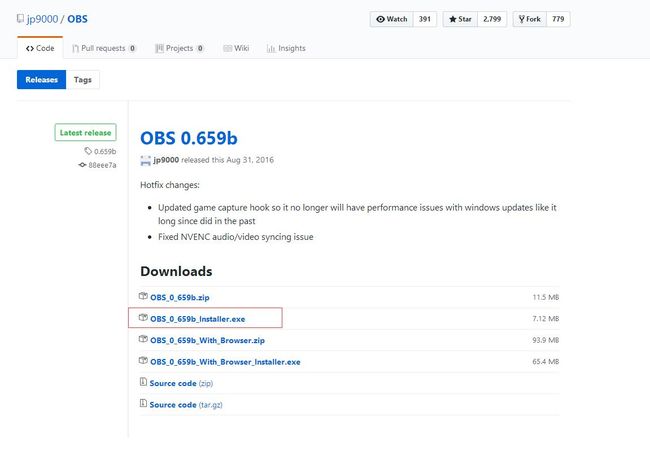Click file icon beside Source code (tar.gz)
The width and height of the screenshot is (650, 460).
[x=143, y=403]
